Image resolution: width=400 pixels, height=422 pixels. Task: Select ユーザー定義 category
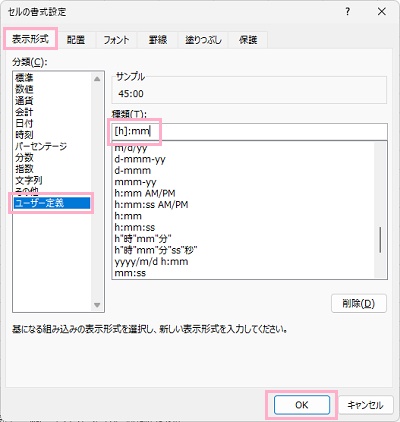click(52, 203)
